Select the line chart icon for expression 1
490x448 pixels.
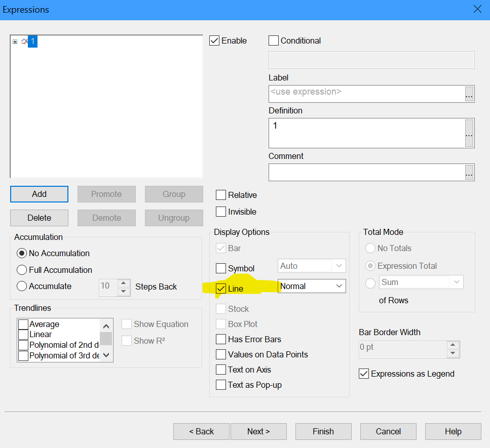tap(24, 41)
